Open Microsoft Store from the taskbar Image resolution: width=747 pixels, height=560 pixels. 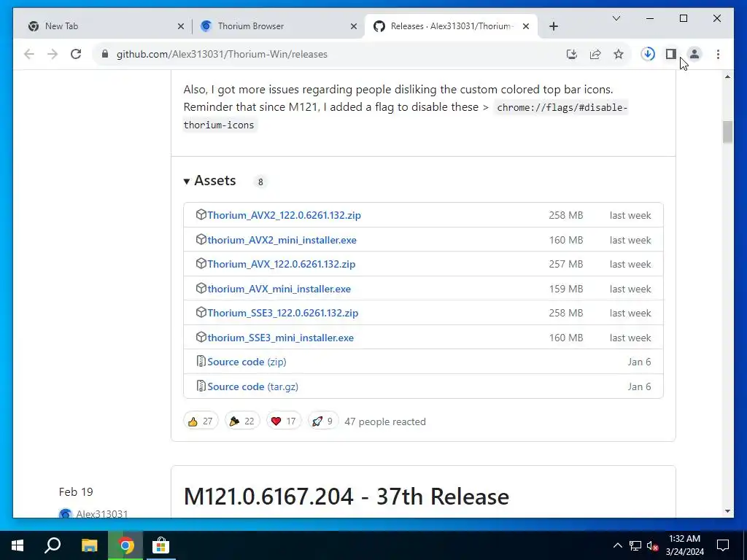tap(160, 545)
